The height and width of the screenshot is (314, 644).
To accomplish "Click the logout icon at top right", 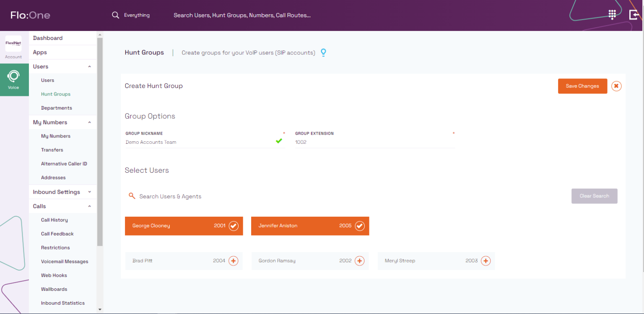I will 634,14.
